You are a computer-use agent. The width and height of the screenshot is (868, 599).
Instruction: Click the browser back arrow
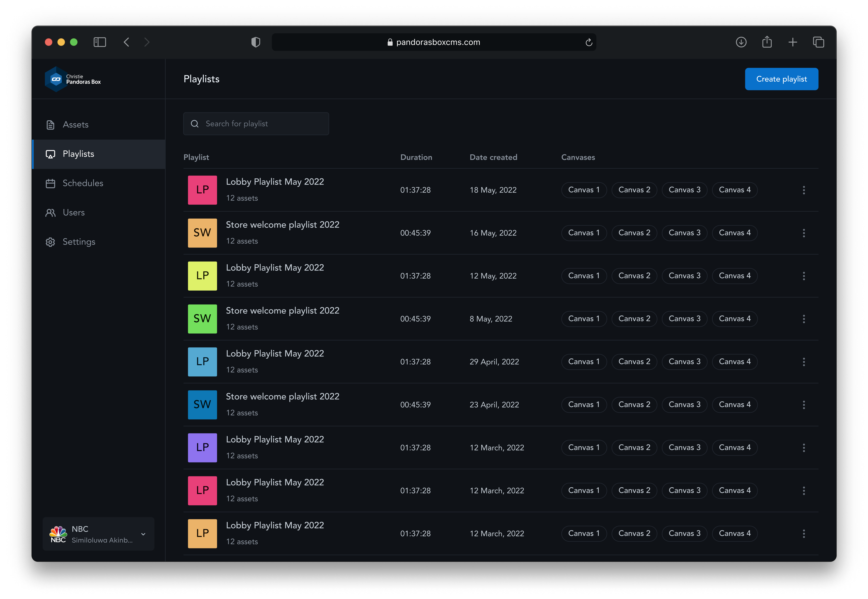click(x=126, y=42)
